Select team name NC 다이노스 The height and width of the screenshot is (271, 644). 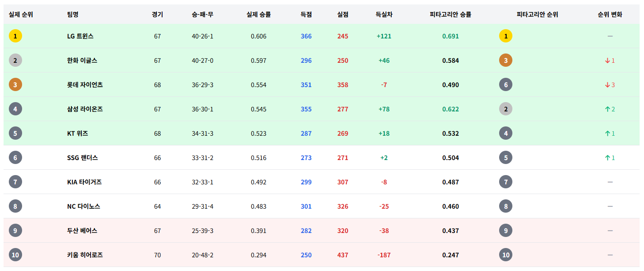[x=84, y=206]
